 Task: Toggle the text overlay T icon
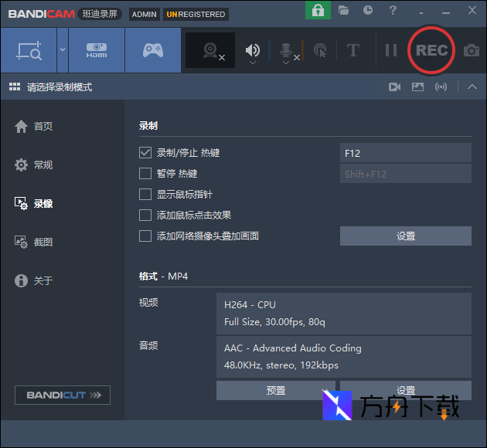coord(353,50)
